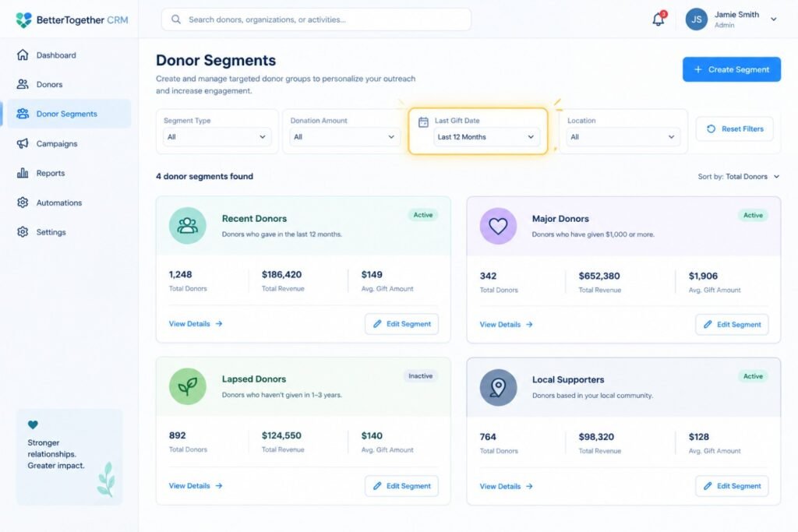798x532 pixels.
Task: Open the Segment Type dropdown
Action: point(217,137)
